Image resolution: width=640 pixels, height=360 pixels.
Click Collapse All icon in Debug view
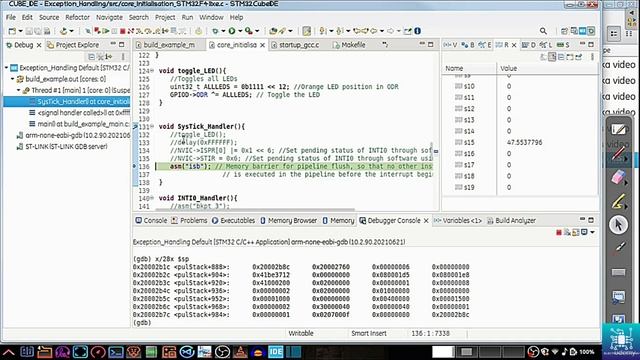pos(91,57)
